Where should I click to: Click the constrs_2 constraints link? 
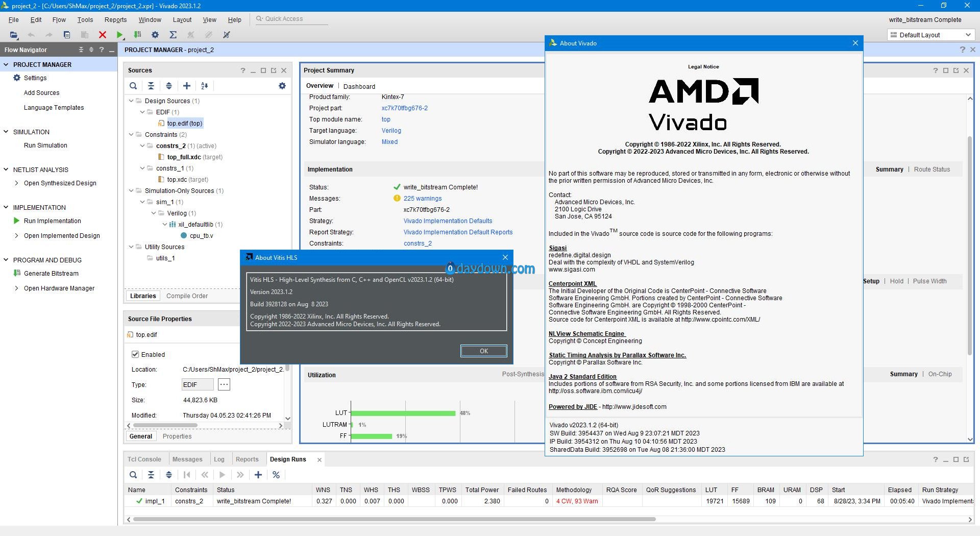point(418,243)
